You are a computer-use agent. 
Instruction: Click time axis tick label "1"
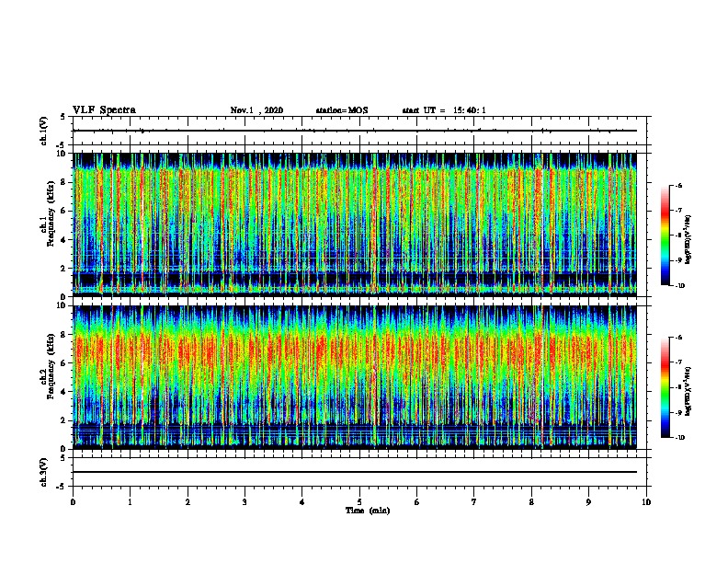[131, 502]
